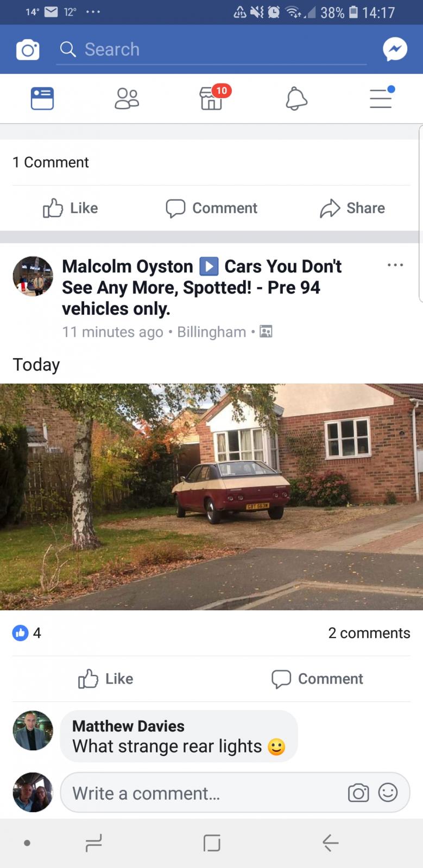The width and height of the screenshot is (423, 868).
Task: Like the car photo post
Action: click(x=106, y=679)
